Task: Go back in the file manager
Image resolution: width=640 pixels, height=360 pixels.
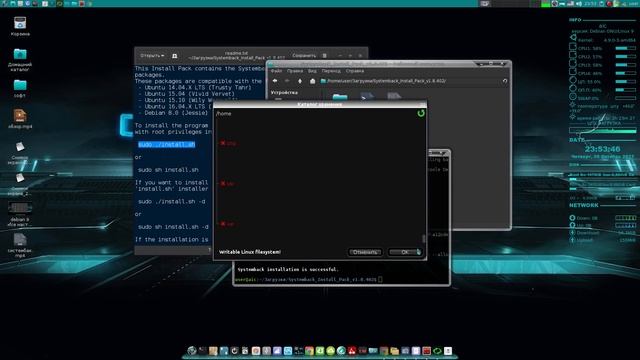Action: tap(275, 81)
